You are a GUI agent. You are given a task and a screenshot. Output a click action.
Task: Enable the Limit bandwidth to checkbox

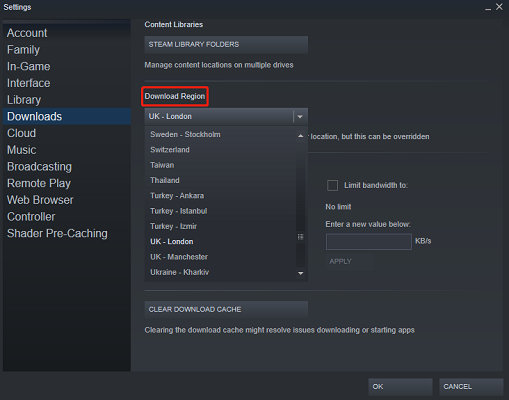pyautogui.click(x=332, y=185)
